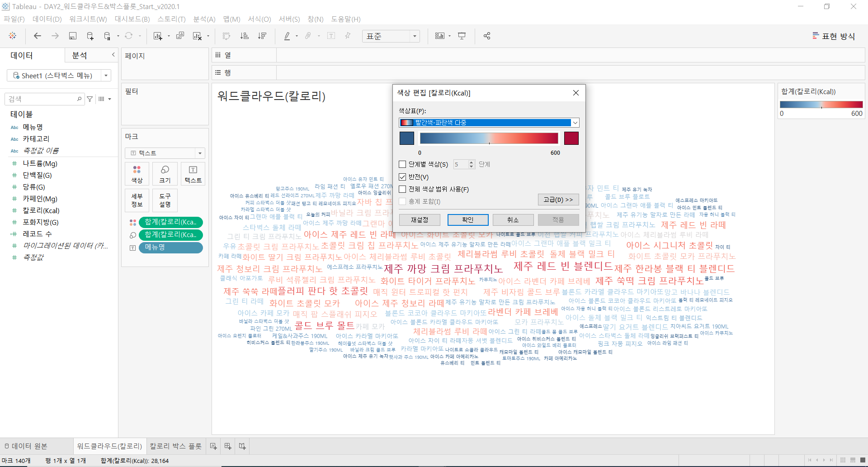Increase the step count spinner

pyautogui.click(x=472, y=162)
